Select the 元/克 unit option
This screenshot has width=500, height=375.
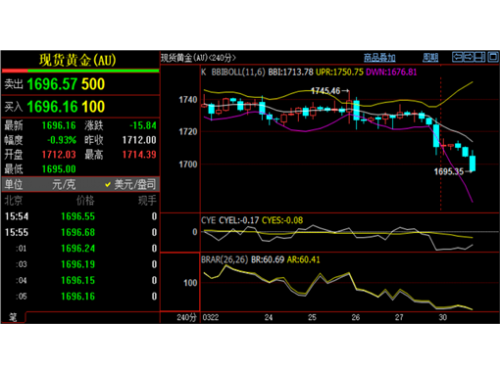click(64, 184)
